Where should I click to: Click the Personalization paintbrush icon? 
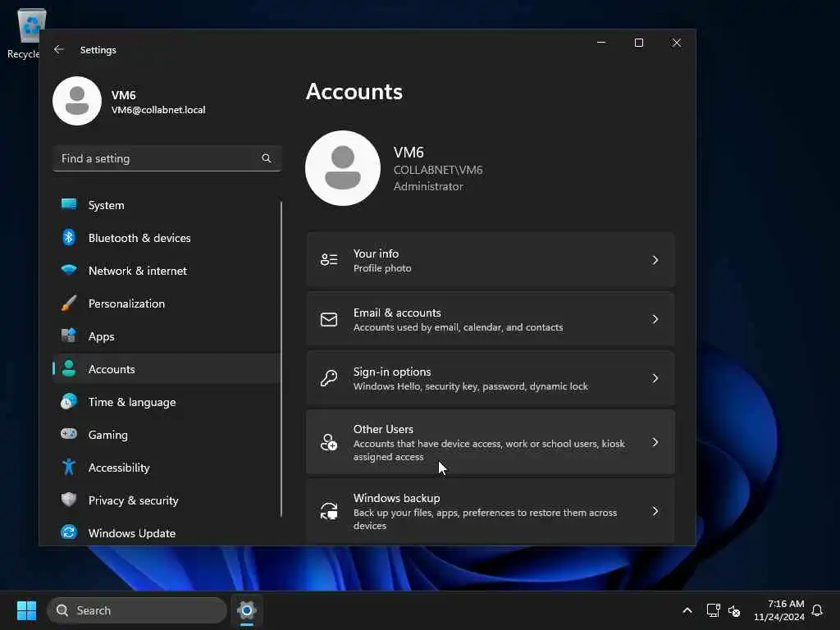pyautogui.click(x=69, y=304)
